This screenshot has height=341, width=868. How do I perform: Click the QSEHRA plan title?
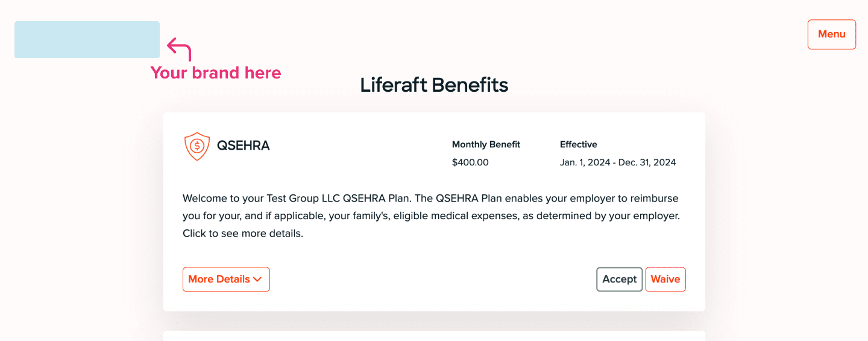[244, 145]
